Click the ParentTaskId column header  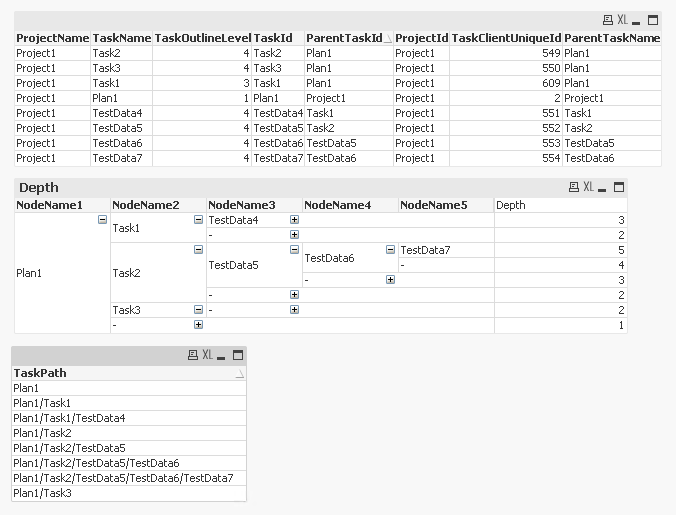[344, 38]
